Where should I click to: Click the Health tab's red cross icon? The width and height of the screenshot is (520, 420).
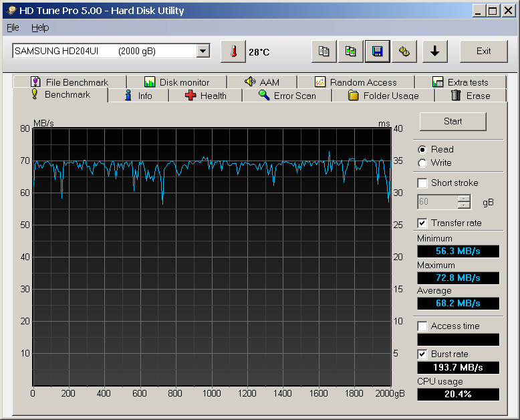[190, 95]
